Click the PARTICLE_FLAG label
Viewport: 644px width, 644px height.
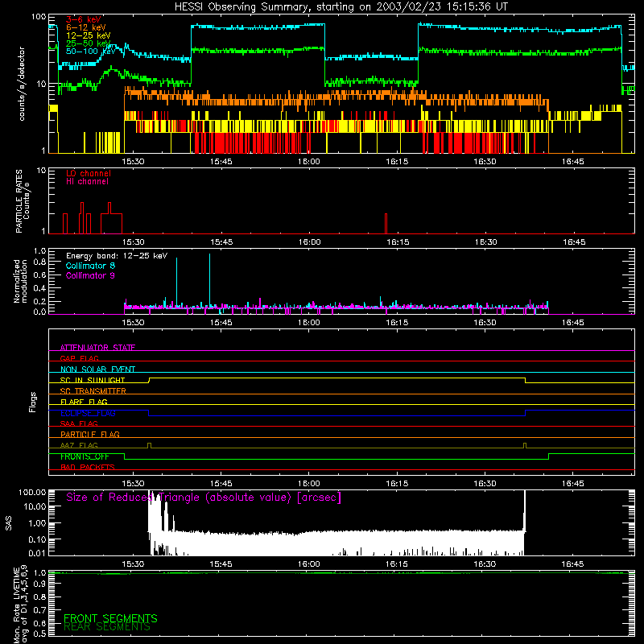(x=90, y=434)
